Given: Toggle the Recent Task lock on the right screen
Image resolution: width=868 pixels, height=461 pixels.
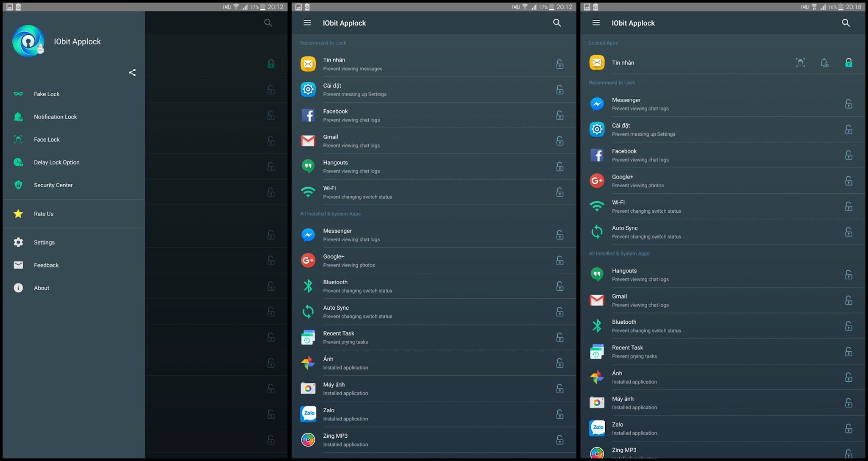Looking at the screenshot, I should [x=849, y=352].
